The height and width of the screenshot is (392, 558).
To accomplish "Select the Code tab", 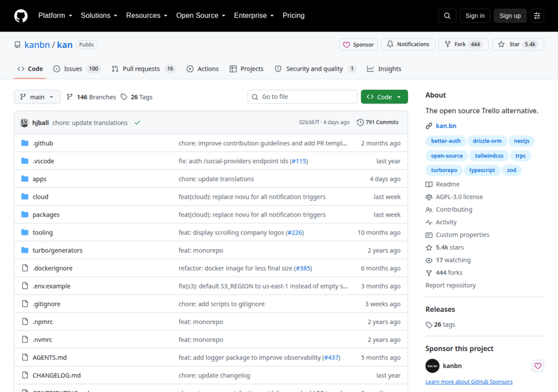I will (31, 69).
